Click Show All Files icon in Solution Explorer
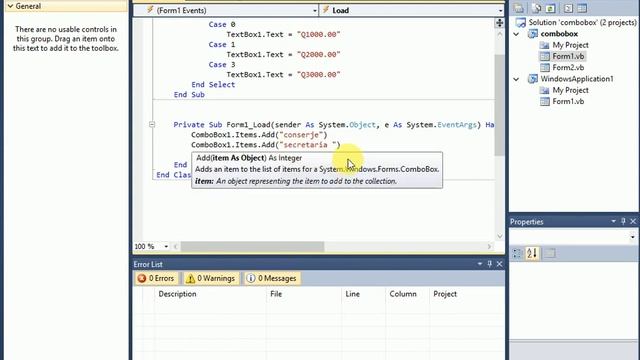The image size is (640, 360). (536, 8)
